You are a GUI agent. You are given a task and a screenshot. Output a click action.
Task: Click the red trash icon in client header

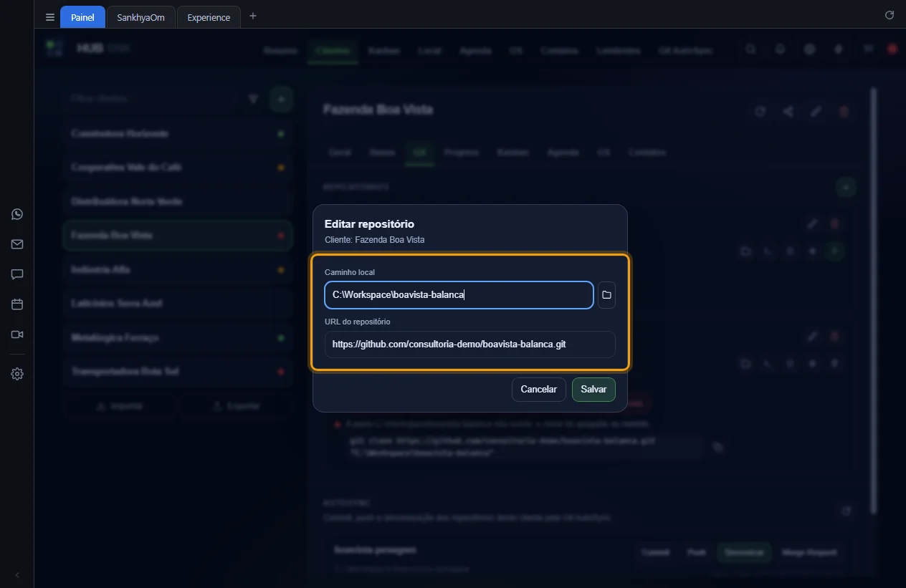click(844, 112)
